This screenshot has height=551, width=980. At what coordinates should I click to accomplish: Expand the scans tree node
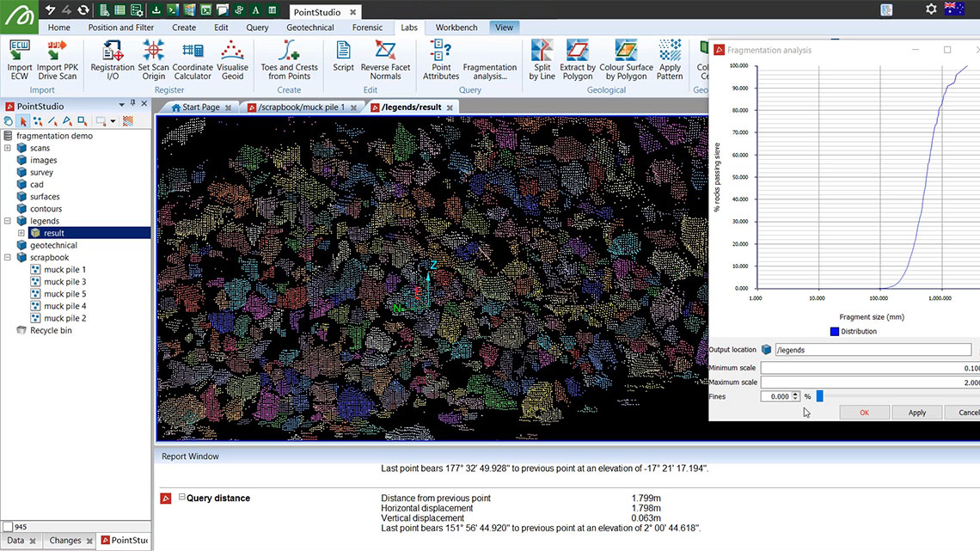(x=7, y=146)
